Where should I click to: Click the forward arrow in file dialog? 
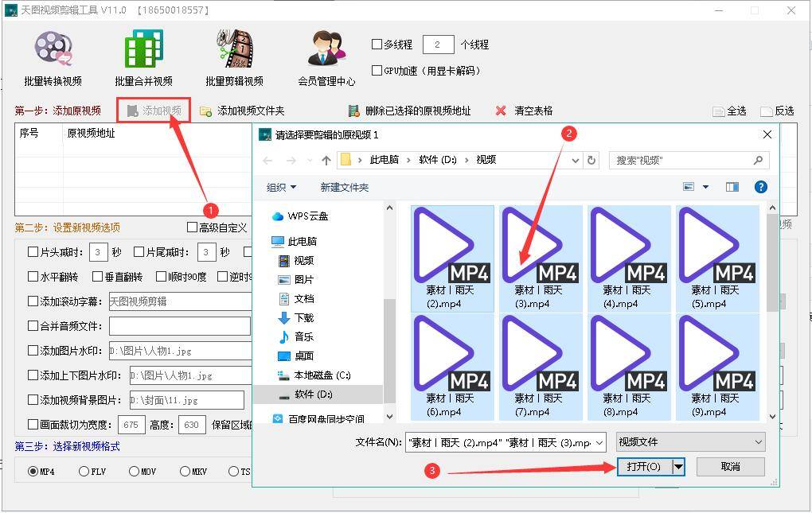click(291, 161)
